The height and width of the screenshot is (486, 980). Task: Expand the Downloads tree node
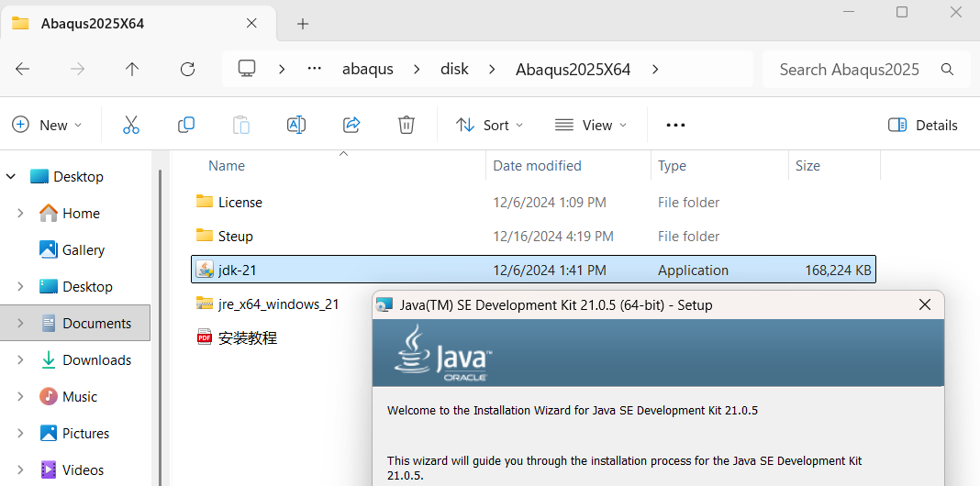tap(20, 359)
